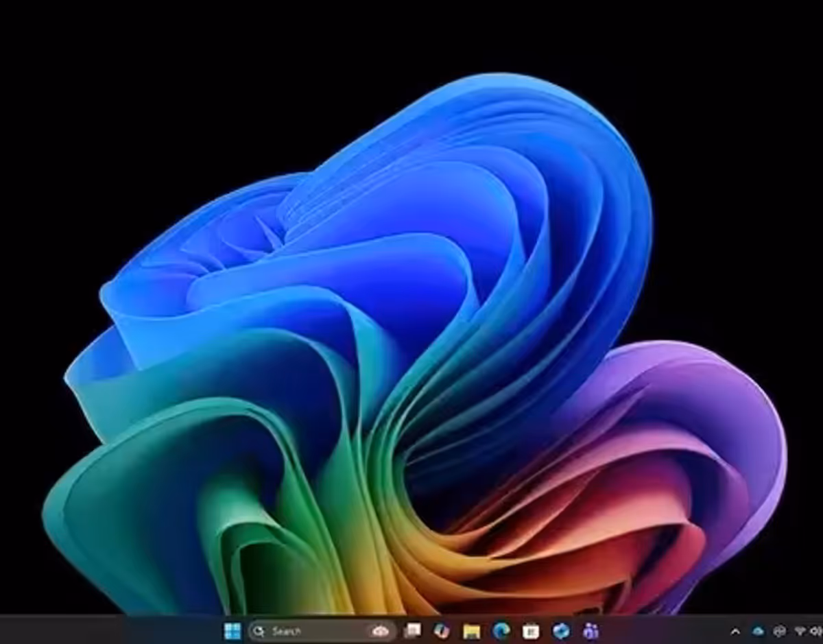
Task: Launch Microsoft Teams from the taskbar
Action: (x=591, y=631)
